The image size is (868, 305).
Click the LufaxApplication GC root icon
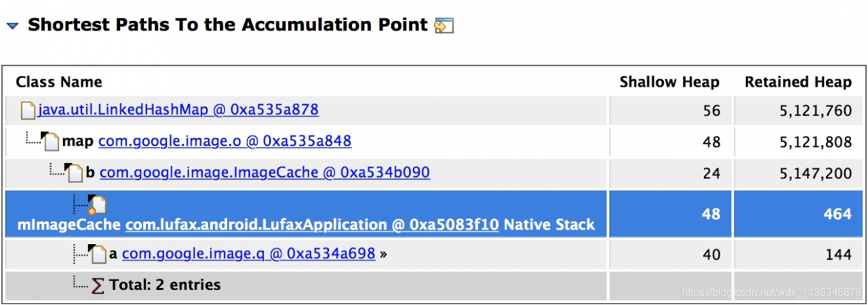click(x=98, y=204)
